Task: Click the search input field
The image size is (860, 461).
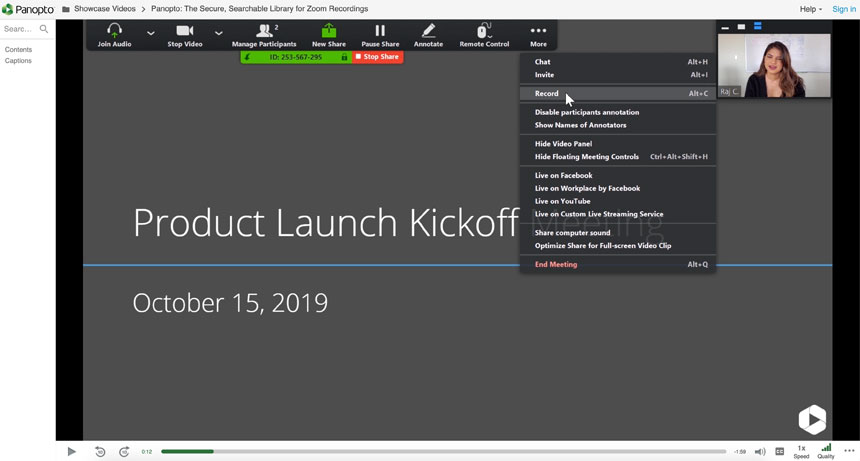Action: (x=20, y=29)
